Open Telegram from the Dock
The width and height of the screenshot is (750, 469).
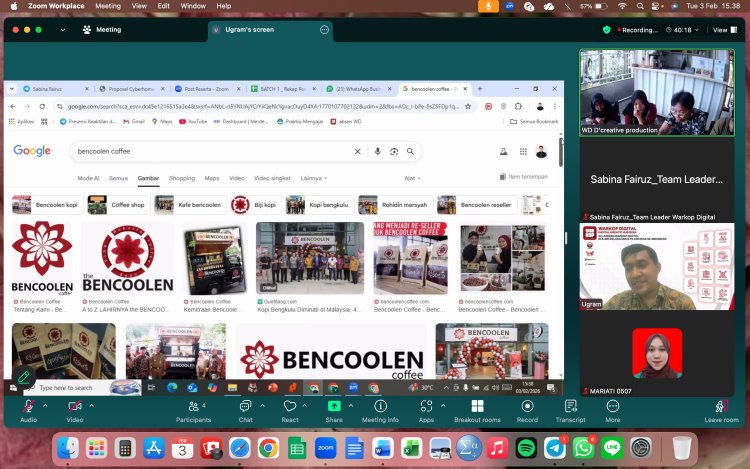555,448
